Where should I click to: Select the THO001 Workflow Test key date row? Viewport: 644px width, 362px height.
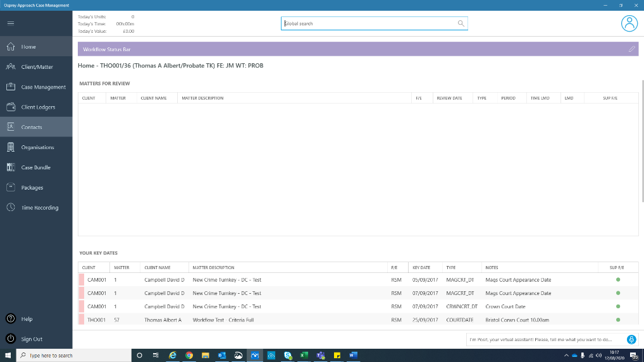358,320
